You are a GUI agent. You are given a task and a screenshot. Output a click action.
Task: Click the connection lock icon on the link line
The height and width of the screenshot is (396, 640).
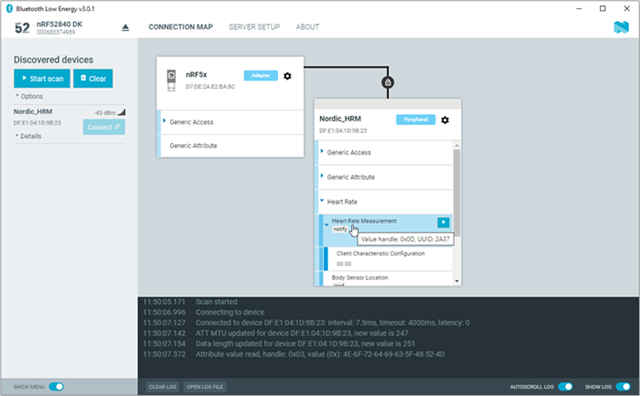tap(387, 82)
